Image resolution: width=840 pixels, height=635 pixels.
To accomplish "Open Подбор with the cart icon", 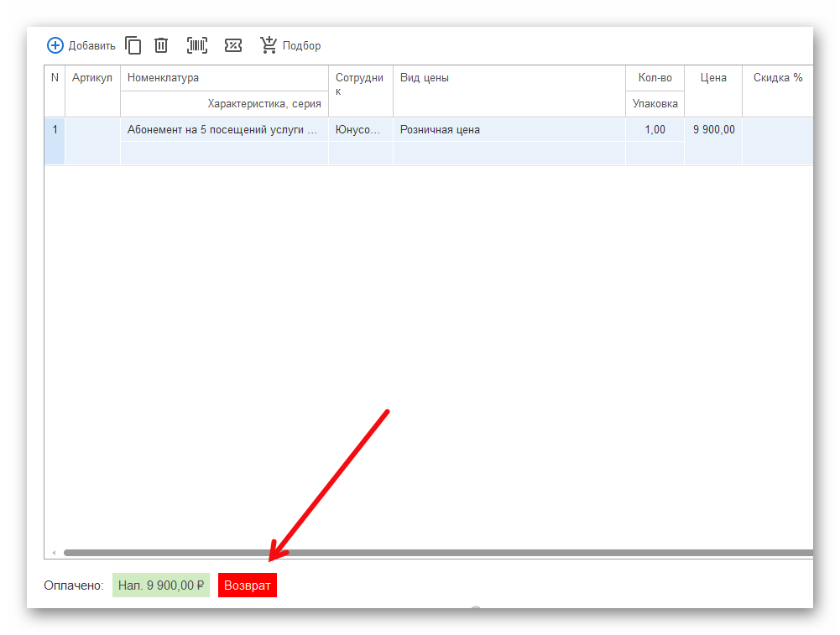I will pos(269,45).
